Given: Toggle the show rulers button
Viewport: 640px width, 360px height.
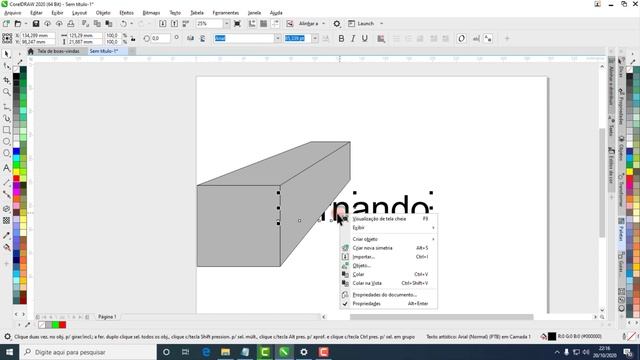Looking at the screenshot, I should pyautogui.click(x=252, y=24).
